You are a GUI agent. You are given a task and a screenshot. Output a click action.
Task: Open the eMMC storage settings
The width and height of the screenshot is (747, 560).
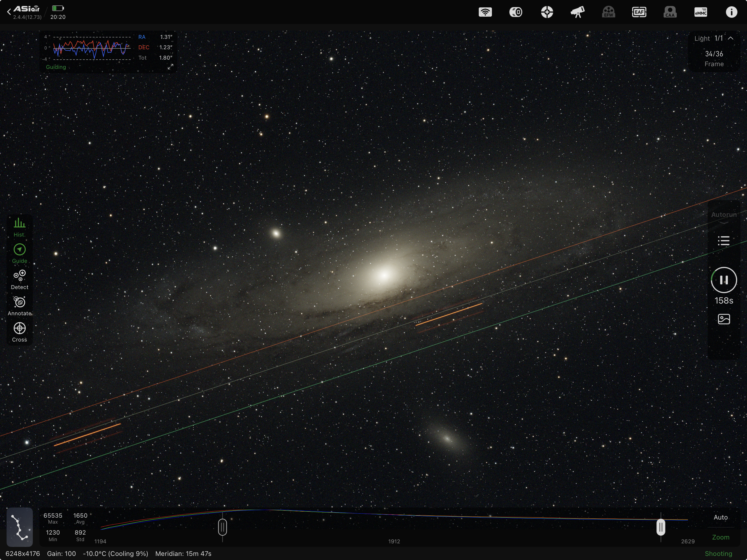(701, 13)
